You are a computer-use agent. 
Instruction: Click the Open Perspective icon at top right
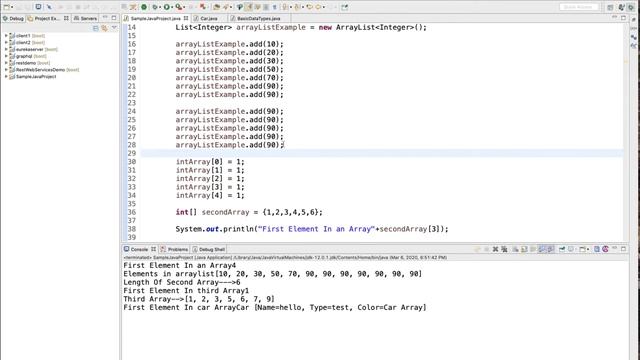pos(610,7)
